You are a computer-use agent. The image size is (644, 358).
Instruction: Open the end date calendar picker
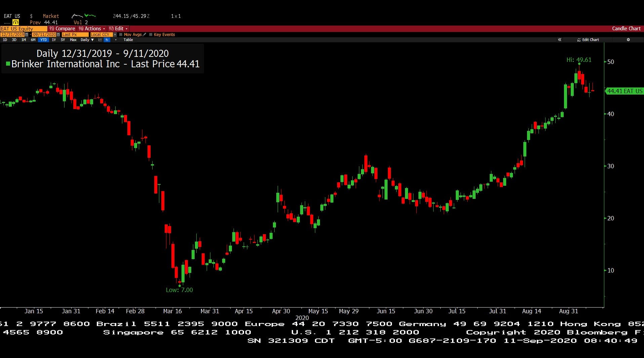pos(58,35)
